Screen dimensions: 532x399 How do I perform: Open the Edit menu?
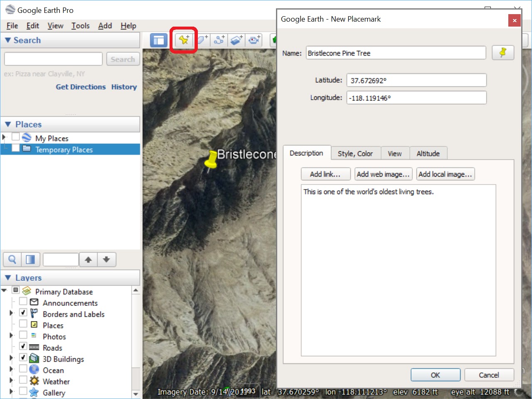coord(32,26)
